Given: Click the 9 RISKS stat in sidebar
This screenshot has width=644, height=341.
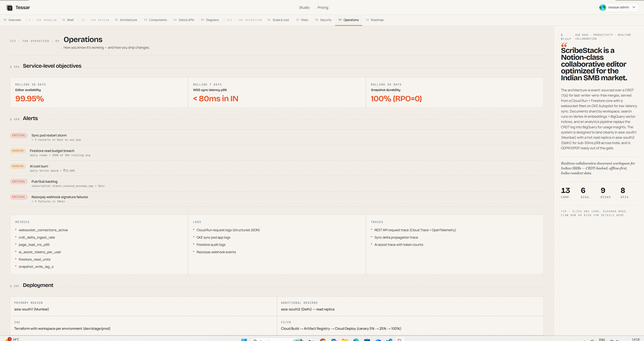Looking at the screenshot, I should coord(606,193).
